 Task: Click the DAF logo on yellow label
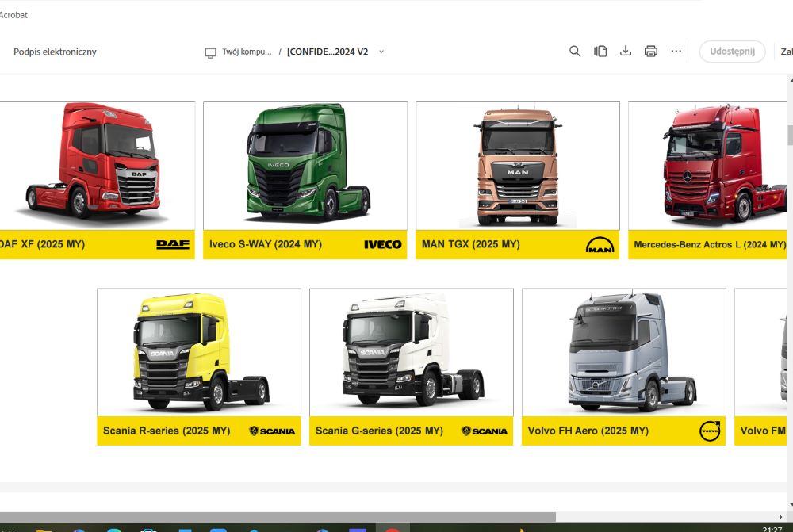[x=173, y=244]
